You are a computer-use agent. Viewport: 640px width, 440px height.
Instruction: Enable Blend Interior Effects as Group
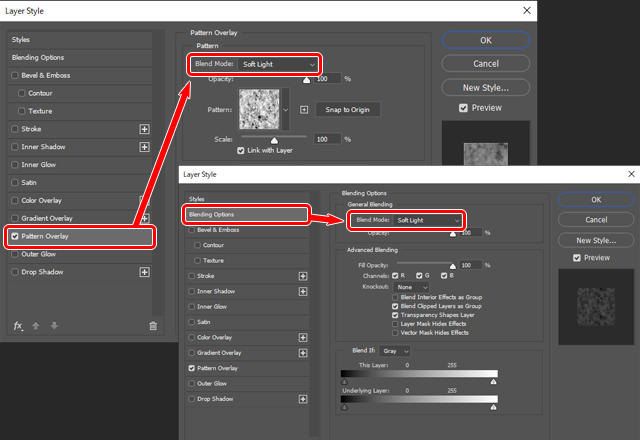[x=396, y=297]
